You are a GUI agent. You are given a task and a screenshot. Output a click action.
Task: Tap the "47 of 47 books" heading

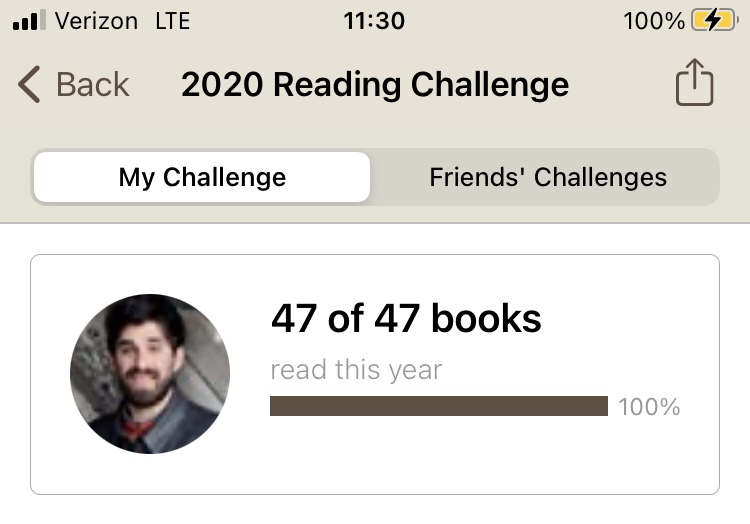[x=406, y=319]
